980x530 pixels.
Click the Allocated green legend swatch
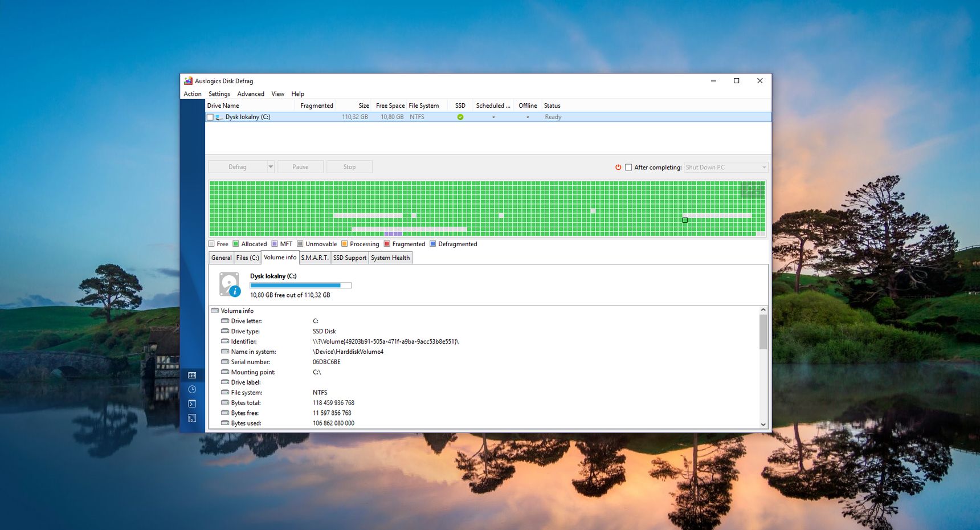[236, 244]
